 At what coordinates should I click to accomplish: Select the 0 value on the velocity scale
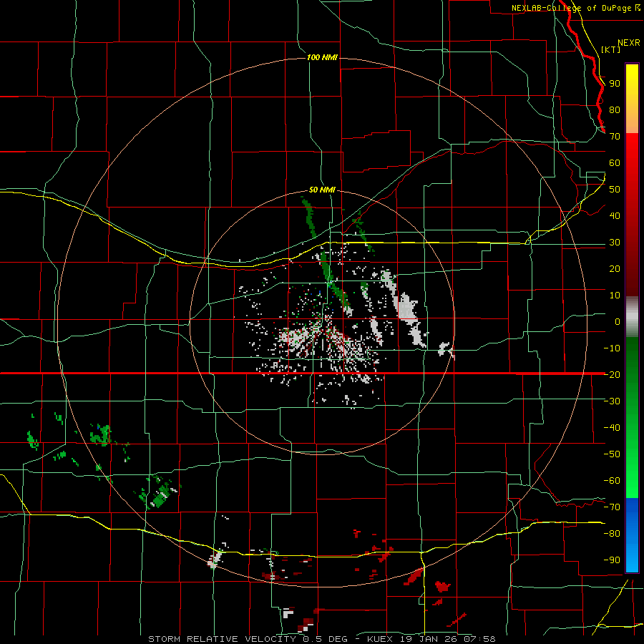click(618, 321)
